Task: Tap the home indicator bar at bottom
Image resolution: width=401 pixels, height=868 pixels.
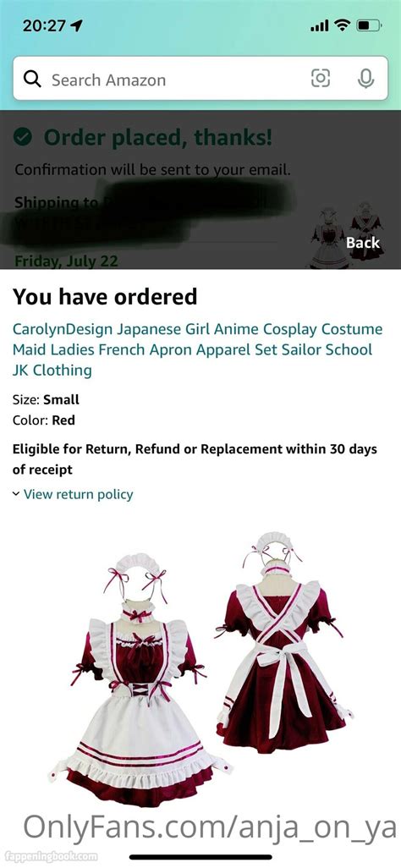Action: tap(200, 857)
